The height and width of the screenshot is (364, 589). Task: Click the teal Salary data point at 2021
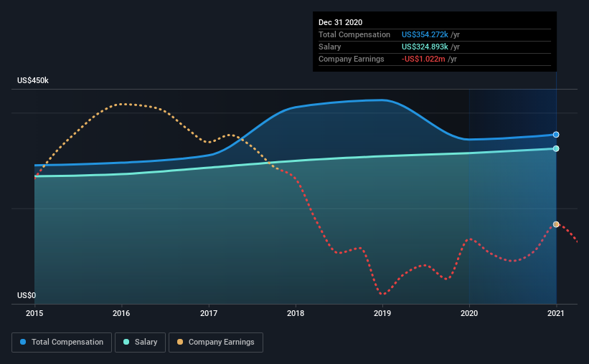(x=556, y=148)
